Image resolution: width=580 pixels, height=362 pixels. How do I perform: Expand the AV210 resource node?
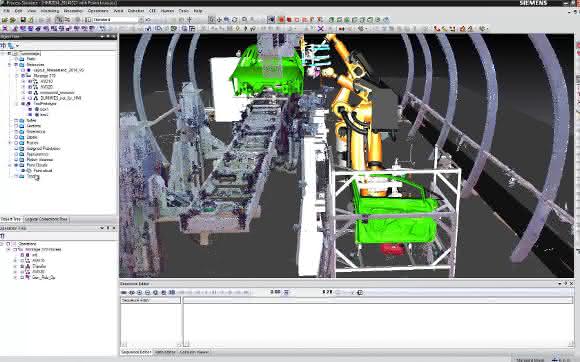coord(24,81)
